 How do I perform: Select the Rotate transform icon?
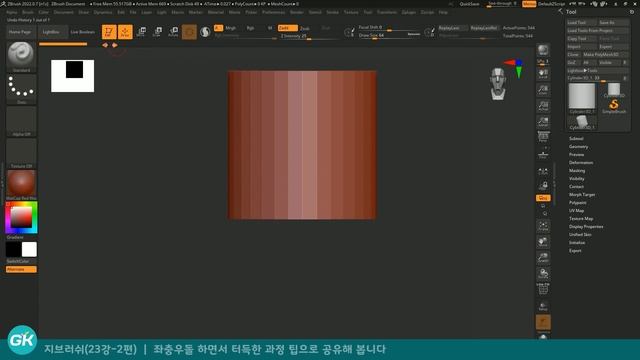(x=173, y=31)
